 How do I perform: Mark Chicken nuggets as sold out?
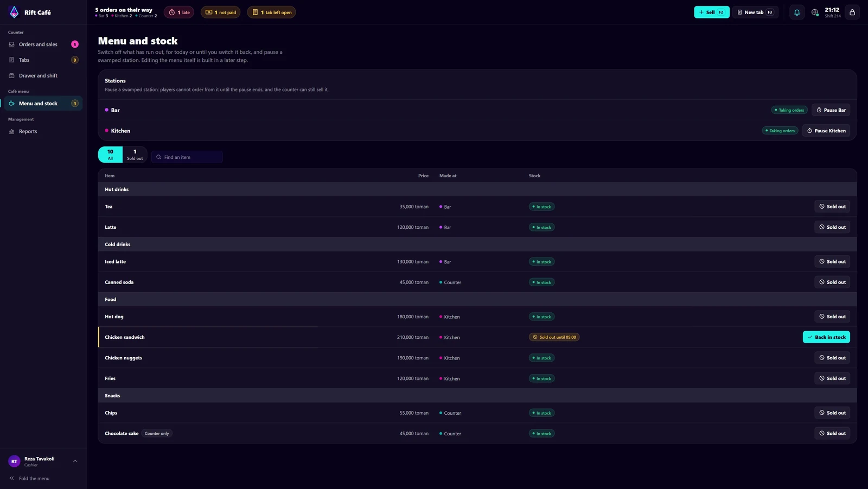[832, 358]
